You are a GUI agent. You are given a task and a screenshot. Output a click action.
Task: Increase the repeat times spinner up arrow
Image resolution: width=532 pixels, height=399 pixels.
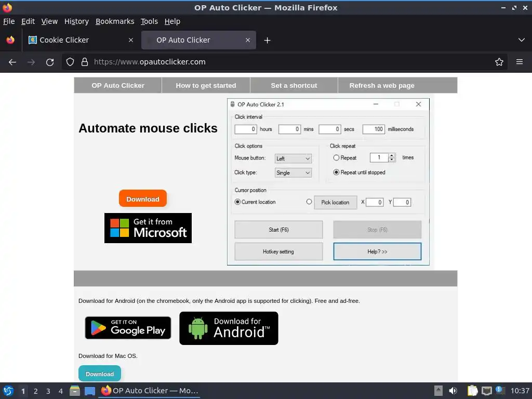(392, 156)
